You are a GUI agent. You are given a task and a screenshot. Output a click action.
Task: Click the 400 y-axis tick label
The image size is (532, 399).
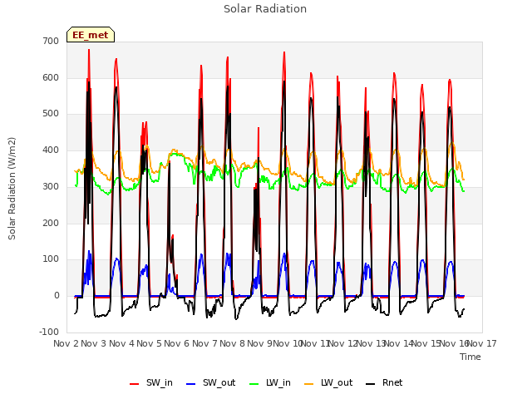[51, 150]
